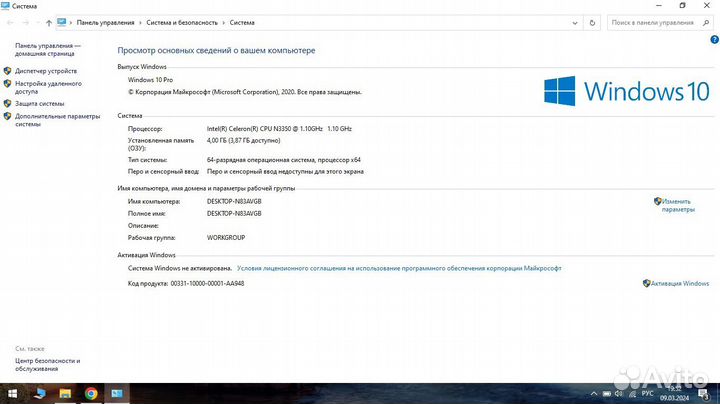Select installed memory value 4,00 ГБ
The image size is (720, 404).
pos(243,140)
